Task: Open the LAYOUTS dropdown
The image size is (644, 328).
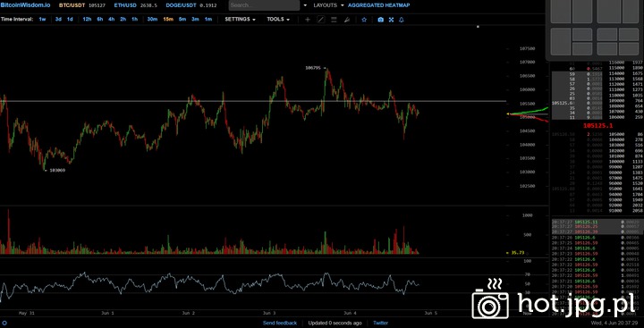Action: [328, 5]
